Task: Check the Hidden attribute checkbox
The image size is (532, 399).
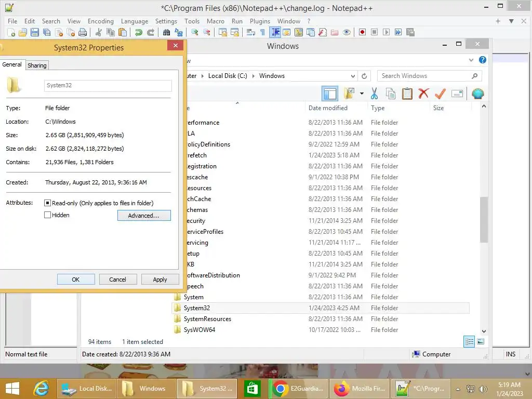Action: 47,215
